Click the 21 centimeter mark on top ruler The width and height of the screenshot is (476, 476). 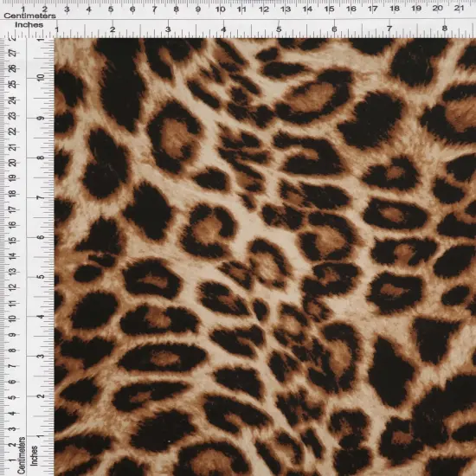(459, 8)
